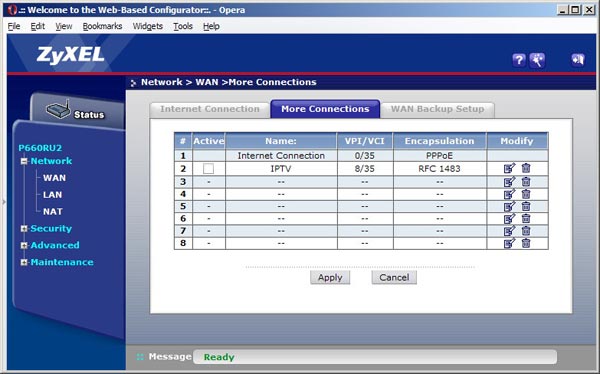Screen dimensions: 600x374
Task: Launch the setup wizard icon
Action: (x=537, y=60)
